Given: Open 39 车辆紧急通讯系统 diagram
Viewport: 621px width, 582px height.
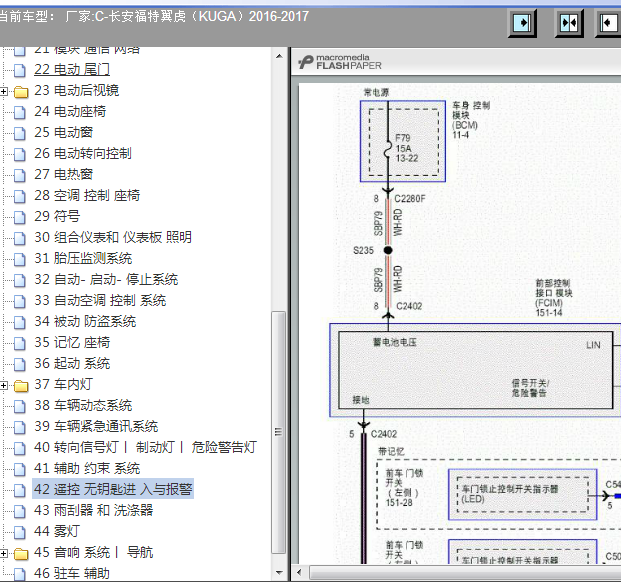Looking at the screenshot, I should 96,426.
